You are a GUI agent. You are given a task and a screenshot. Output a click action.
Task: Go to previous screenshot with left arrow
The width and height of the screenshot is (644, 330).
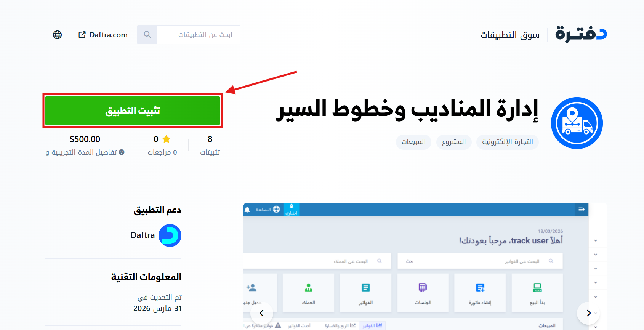click(x=262, y=313)
